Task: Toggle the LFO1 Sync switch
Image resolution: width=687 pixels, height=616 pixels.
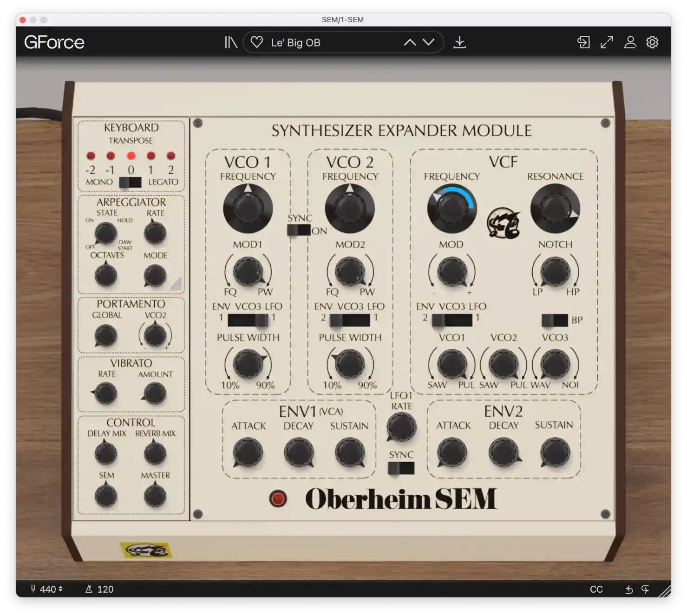Action: tap(401, 468)
